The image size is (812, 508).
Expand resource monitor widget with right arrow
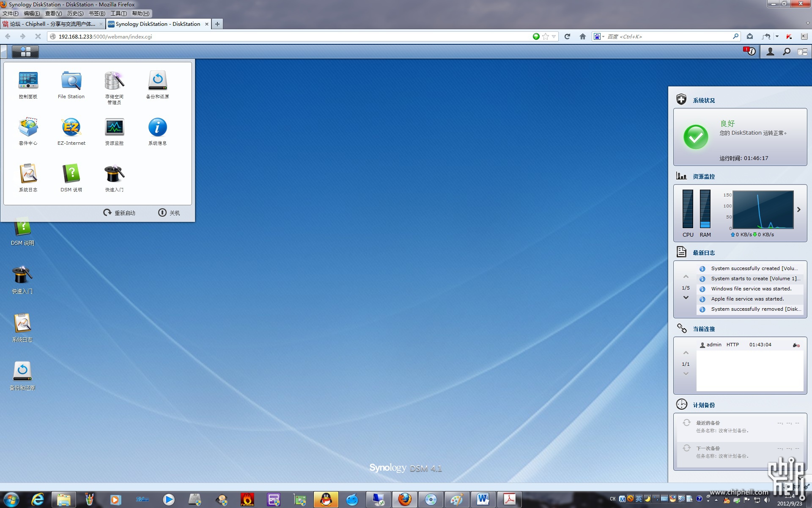(798, 210)
